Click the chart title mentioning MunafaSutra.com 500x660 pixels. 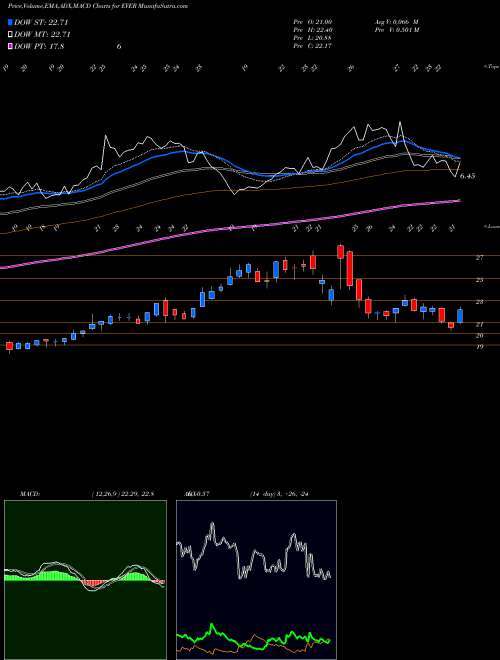tap(98, 6)
